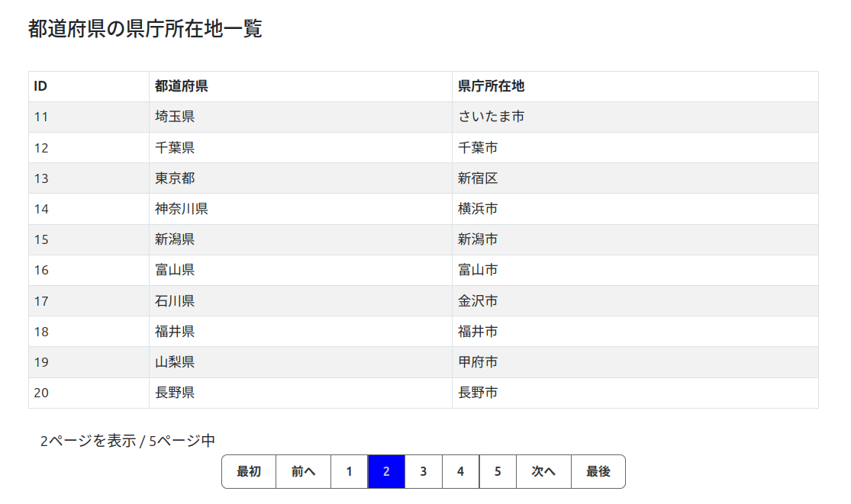Go to the last page with 最後
Screen dimensions: 851x504
point(598,471)
